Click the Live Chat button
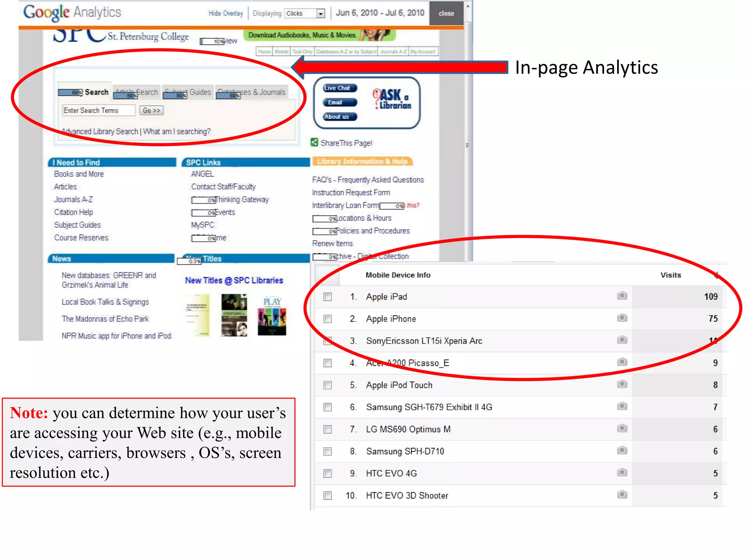Image resolution: width=747 pixels, height=560 pixels. [x=340, y=88]
